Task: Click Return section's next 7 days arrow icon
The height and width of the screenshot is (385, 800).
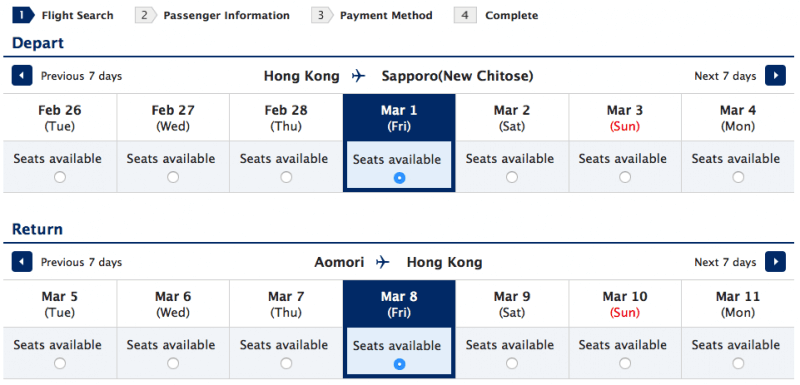Action: [x=775, y=262]
